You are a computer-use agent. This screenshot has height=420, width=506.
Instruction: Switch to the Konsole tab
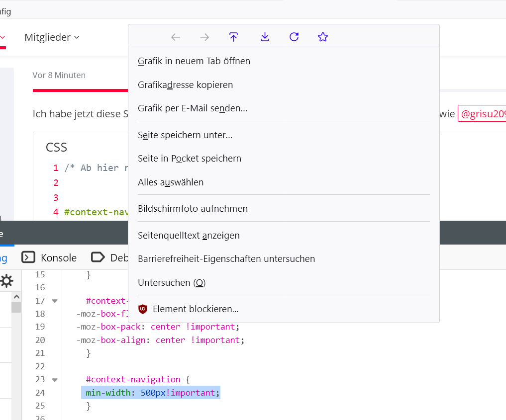pyautogui.click(x=50, y=257)
